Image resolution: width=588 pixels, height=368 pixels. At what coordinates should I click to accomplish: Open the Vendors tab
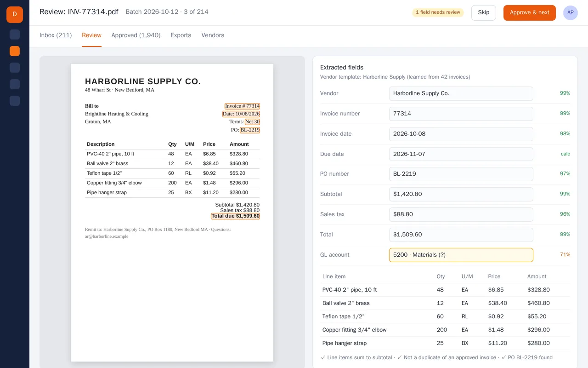(213, 35)
